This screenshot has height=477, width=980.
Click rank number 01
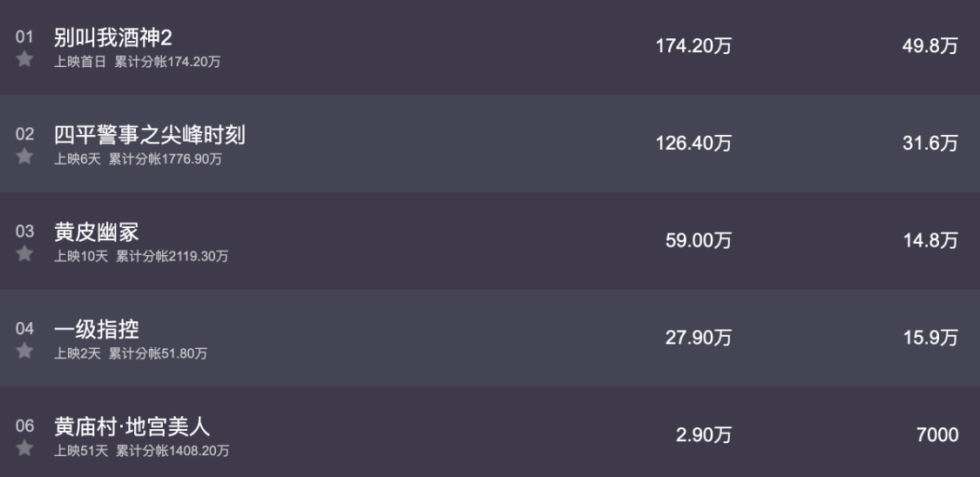pos(24,37)
